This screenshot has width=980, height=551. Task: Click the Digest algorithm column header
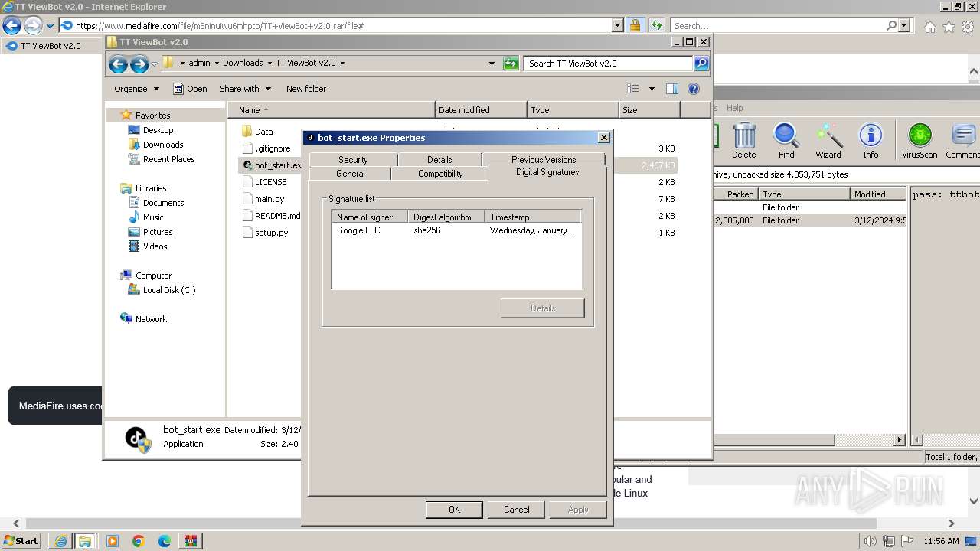coord(447,217)
